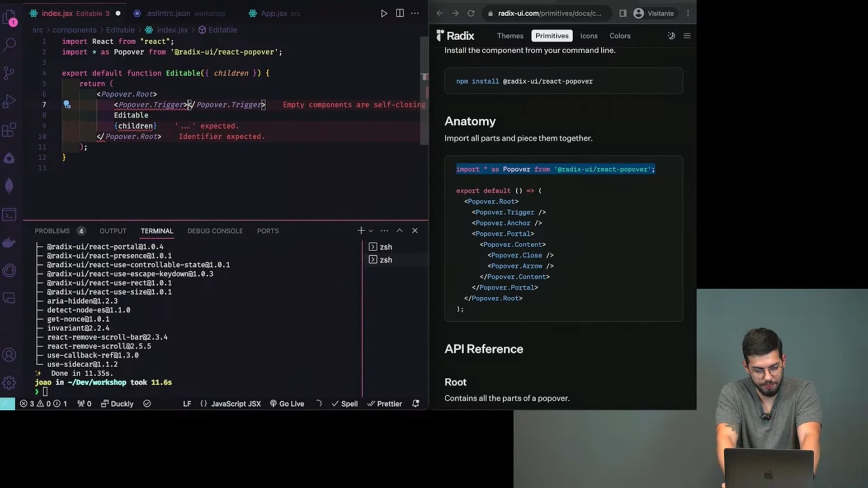Open the Run and Debug view
The width and height of the screenshot is (868, 488).
point(9,101)
